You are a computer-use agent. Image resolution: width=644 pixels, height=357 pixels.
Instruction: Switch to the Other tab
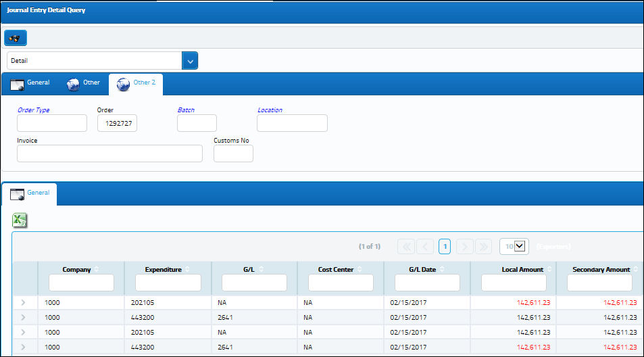(83, 83)
